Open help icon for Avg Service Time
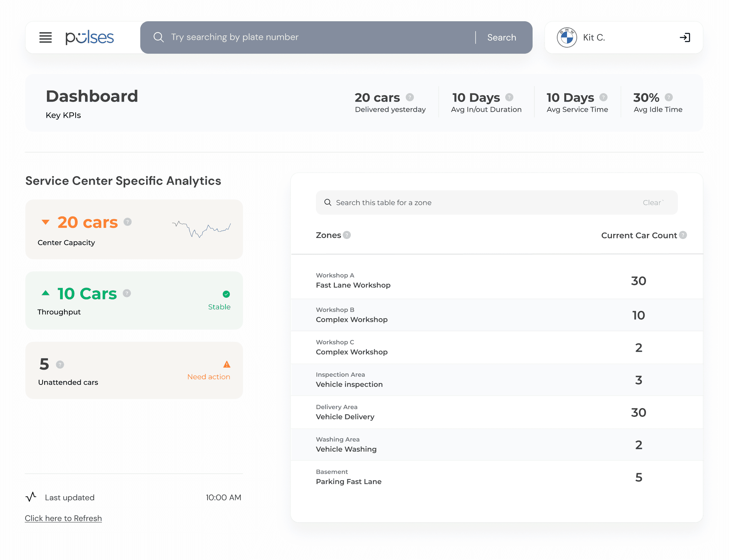Image resolution: width=729 pixels, height=560 pixels. pyautogui.click(x=603, y=97)
